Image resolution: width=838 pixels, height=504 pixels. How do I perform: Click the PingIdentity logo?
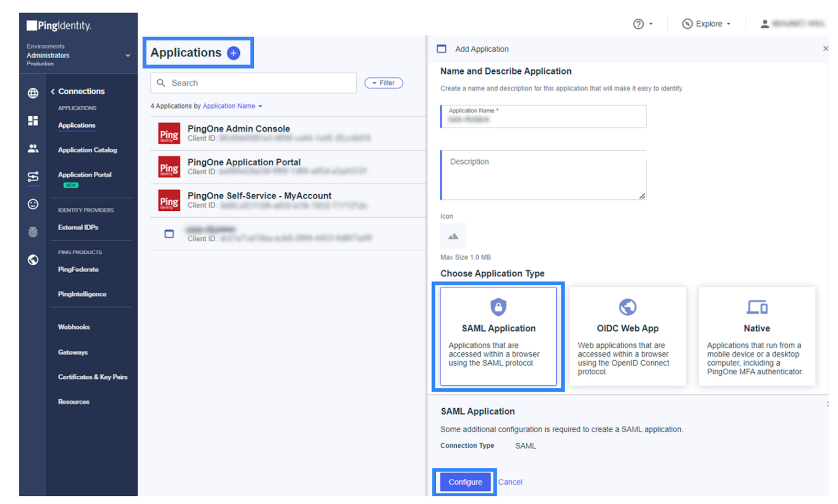click(x=59, y=26)
